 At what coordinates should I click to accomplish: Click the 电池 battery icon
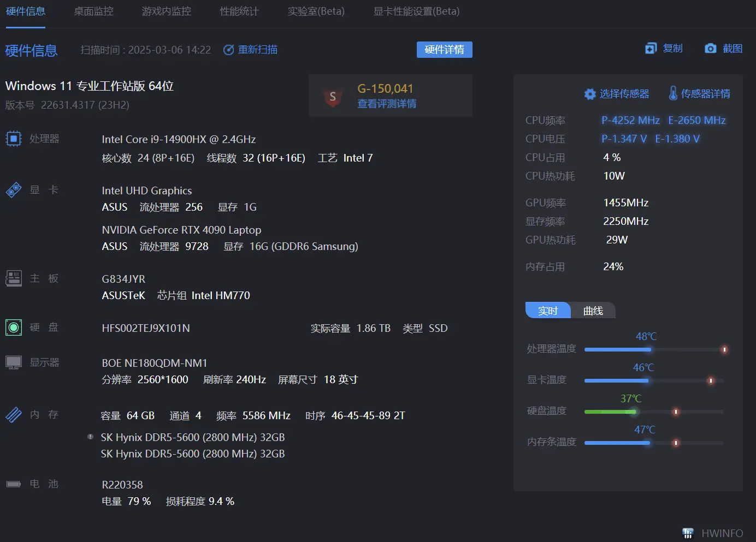click(x=13, y=484)
